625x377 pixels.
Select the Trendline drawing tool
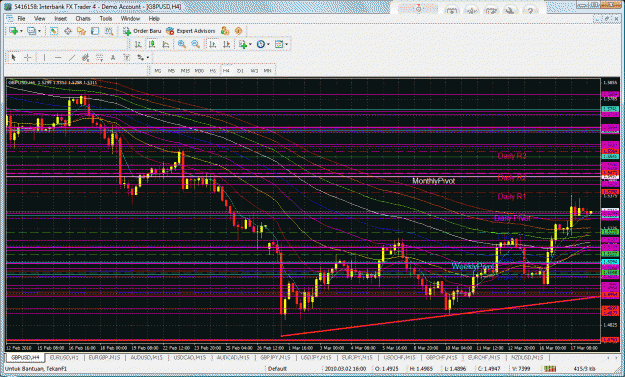[72, 58]
